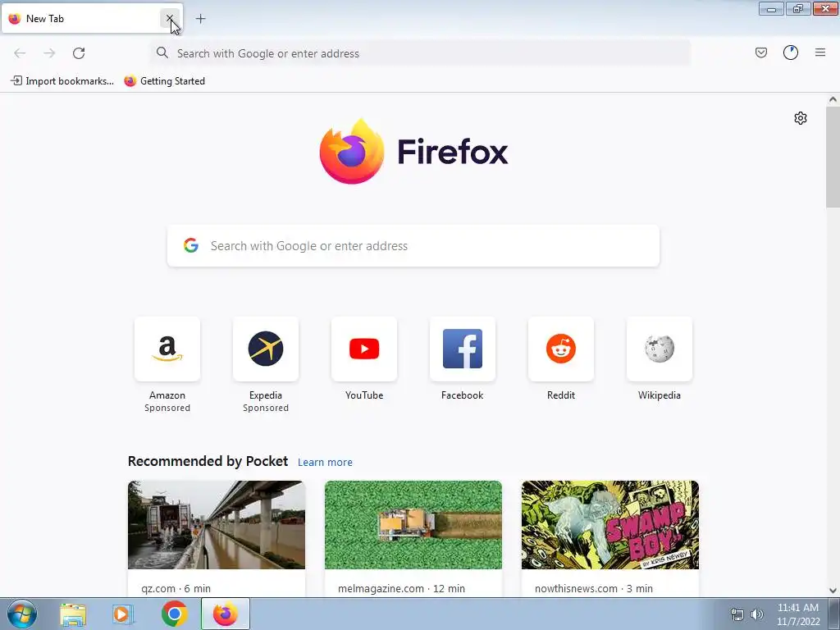The image size is (840, 630).
Task: Open the taskbar clock and date
Action: point(798,614)
